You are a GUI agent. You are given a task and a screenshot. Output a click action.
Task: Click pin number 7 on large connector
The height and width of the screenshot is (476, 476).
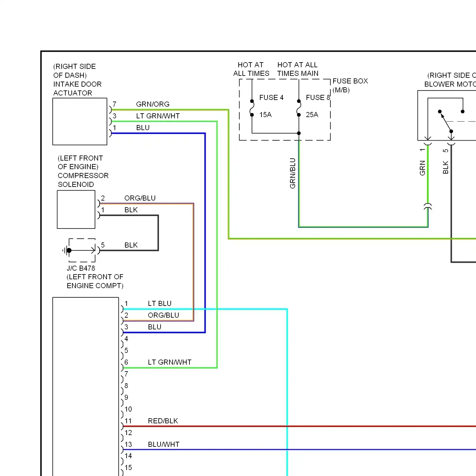point(126,374)
